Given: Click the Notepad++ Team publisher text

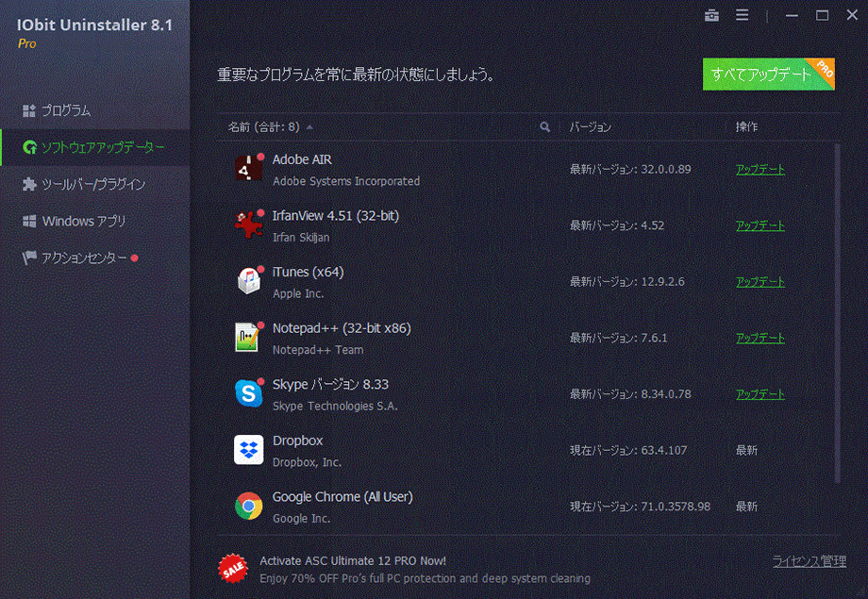Looking at the screenshot, I should (x=318, y=350).
